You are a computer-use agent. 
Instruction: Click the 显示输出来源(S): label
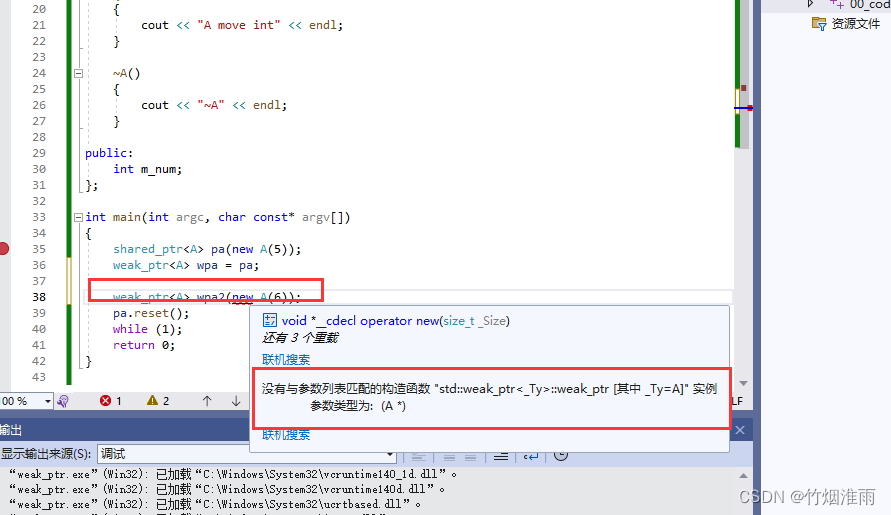pos(46,454)
